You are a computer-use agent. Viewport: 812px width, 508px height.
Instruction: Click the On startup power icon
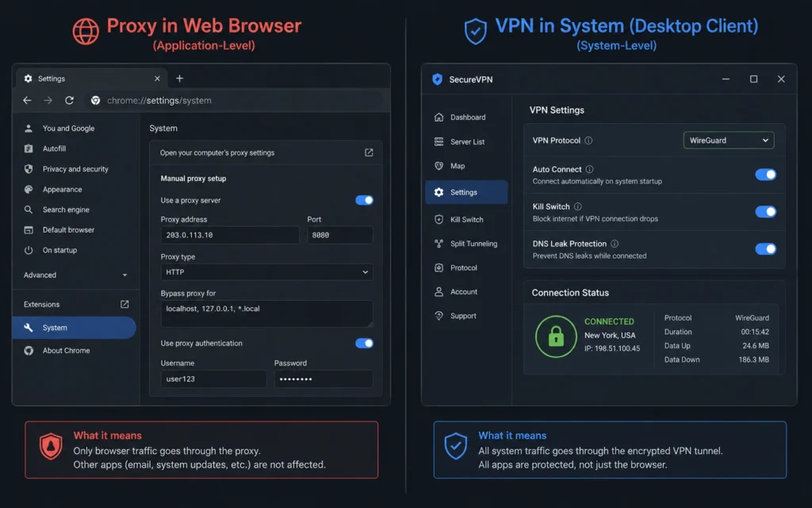click(29, 250)
